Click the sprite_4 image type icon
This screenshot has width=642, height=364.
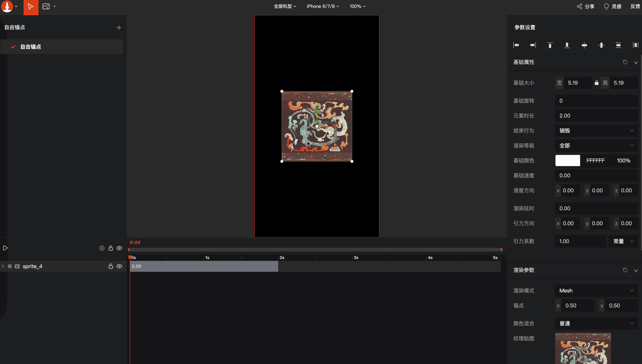pyautogui.click(x=17, y=266)
